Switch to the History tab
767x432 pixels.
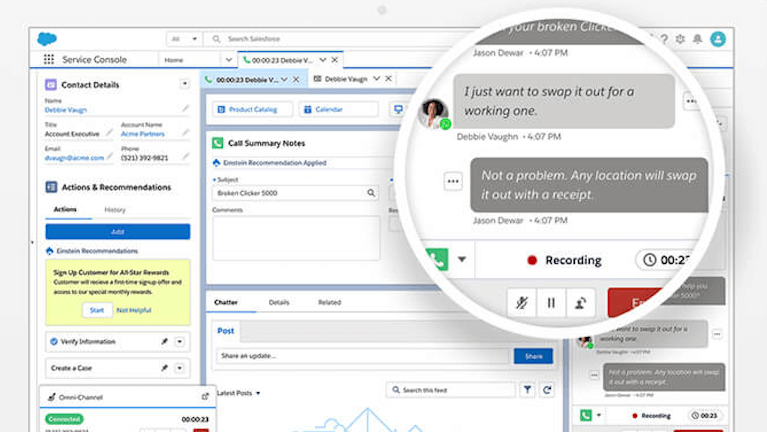click(x=115, y=209)
